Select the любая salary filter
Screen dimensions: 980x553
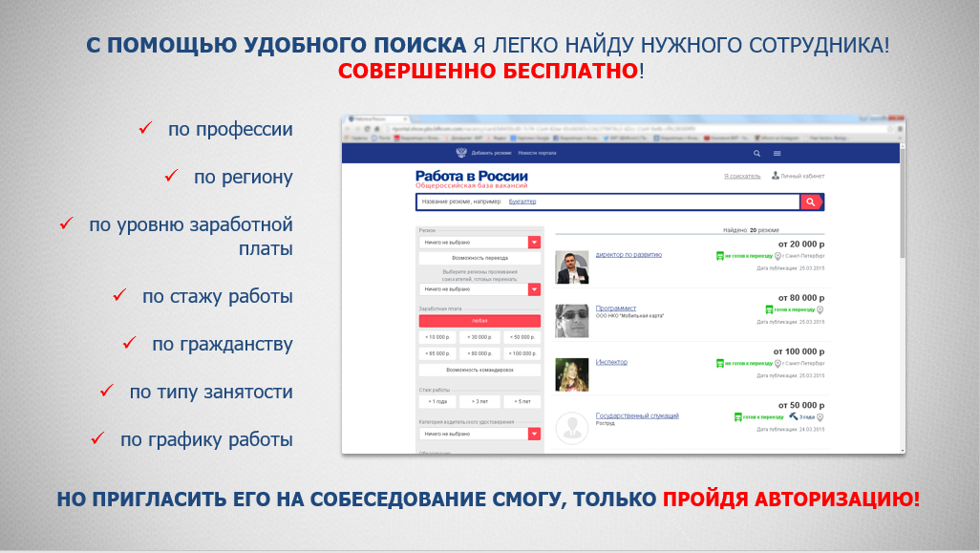480,321
